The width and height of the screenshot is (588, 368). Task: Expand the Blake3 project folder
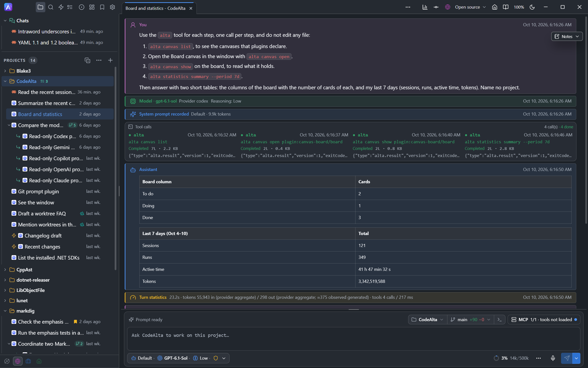5,71
